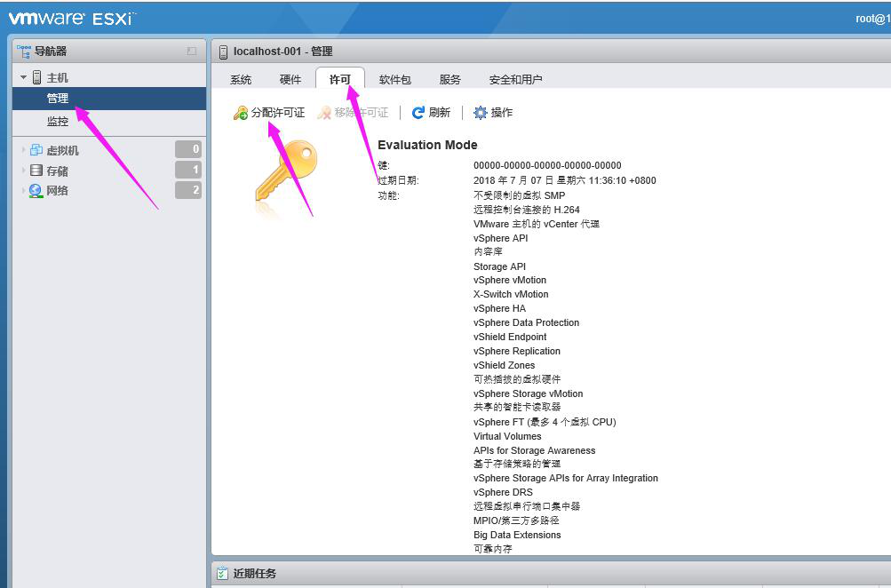Click the 刷新 button
This screenshot has width=891, height=588.
[x=432, y=113]
